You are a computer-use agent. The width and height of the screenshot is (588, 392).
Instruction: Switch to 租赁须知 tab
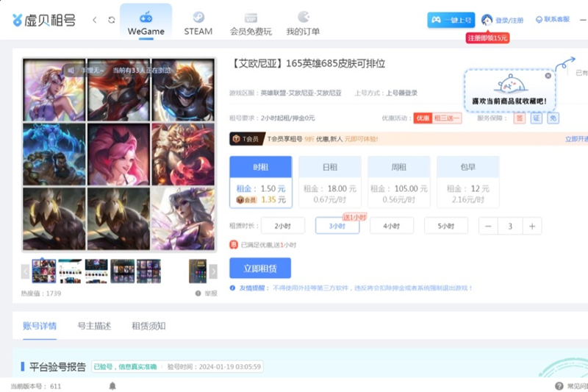pyautogui.click(x=148, y=326)
